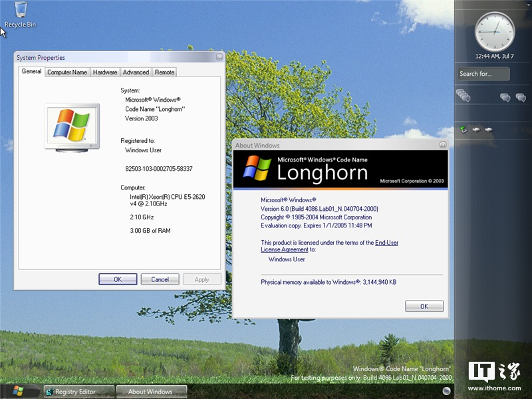Screen dimensions: 532x399
Task: Click the Apply button in System Properties
Action: pyautogui.click(x=202, y=279)
